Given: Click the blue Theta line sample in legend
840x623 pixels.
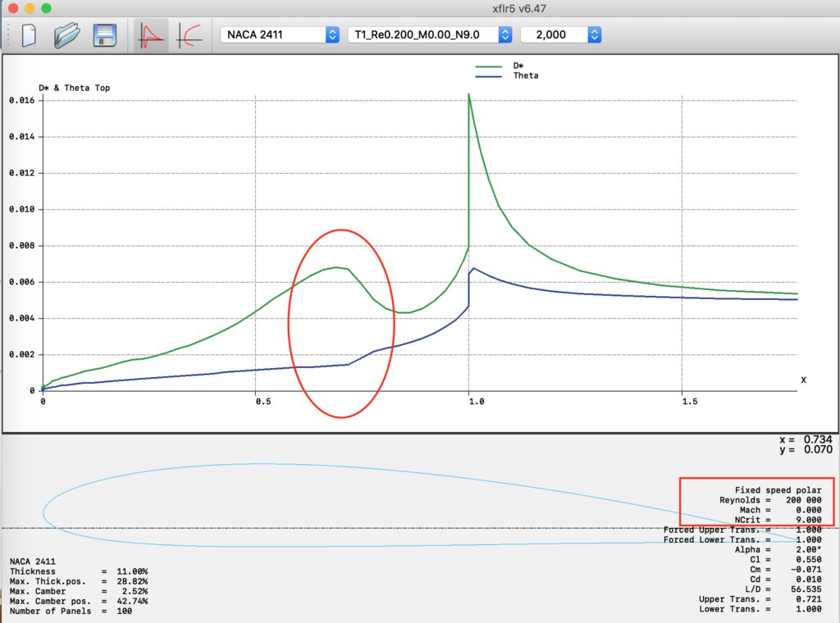Looking at the screenshot, I should 488,76.
